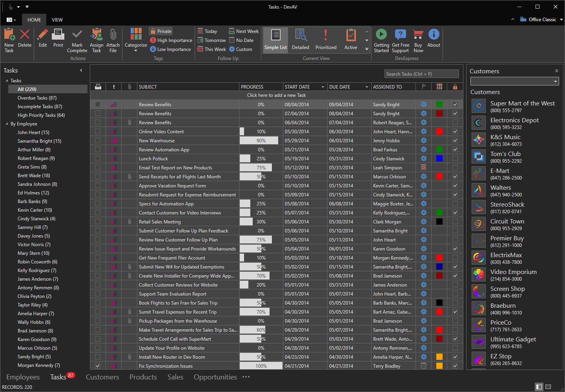
Task: Print tasks using the Print icon
Action: (x=58, y=39)
